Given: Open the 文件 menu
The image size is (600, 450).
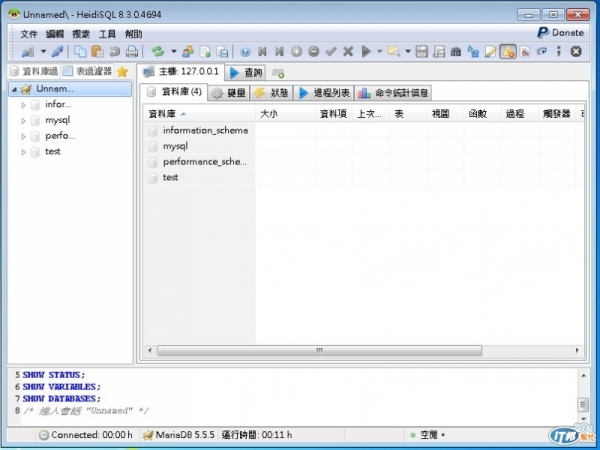Looking at the screenshot, I should 29,34.
